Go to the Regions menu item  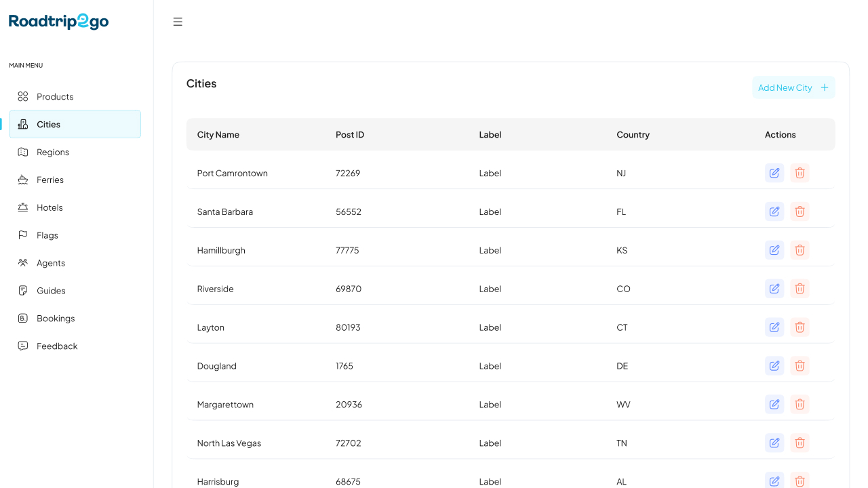coord(75,152)
